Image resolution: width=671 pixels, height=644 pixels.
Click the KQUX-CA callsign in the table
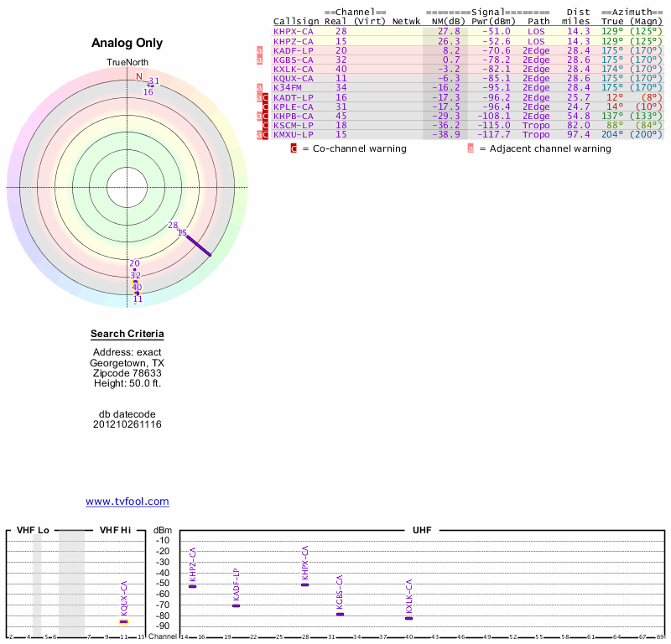[293, 78]
